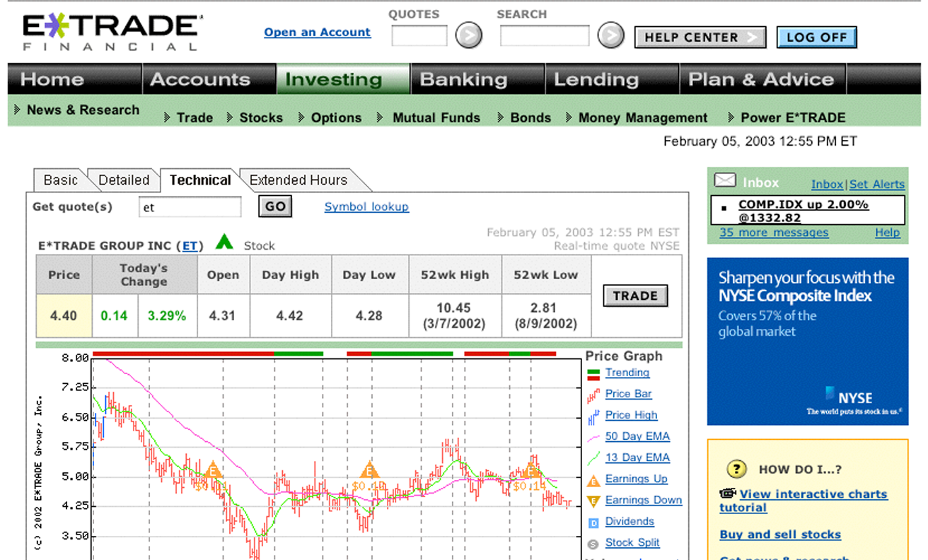Viewport: 928px width, 560px height.
Task: Click the Search input field
Action: click(x=545, y=35)
